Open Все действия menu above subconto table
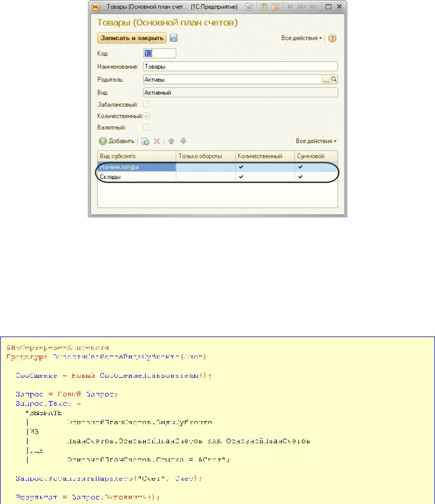The width and height of the screenshot is (435, 504). 316,141
